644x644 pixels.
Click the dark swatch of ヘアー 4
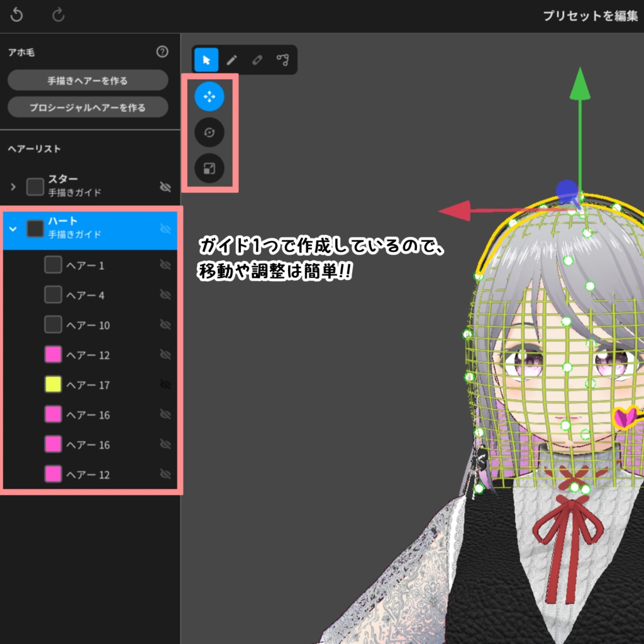pos(53,295)
